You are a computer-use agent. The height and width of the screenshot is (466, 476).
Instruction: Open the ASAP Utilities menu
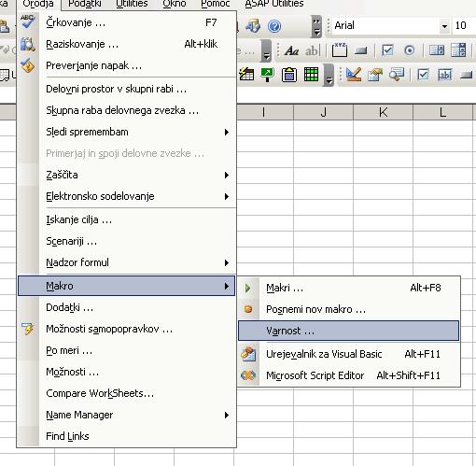(274, 4)
